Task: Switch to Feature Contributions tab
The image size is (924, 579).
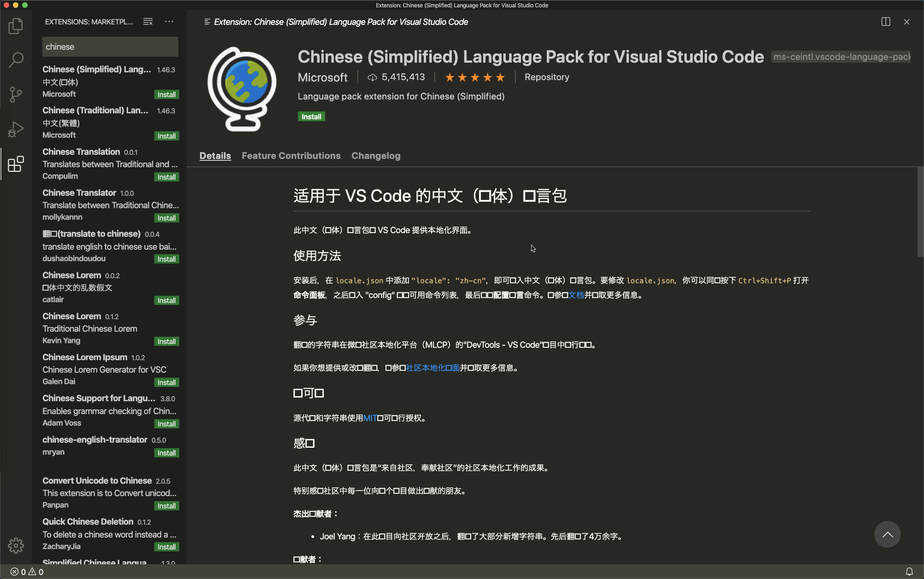Action: (291, 156)
